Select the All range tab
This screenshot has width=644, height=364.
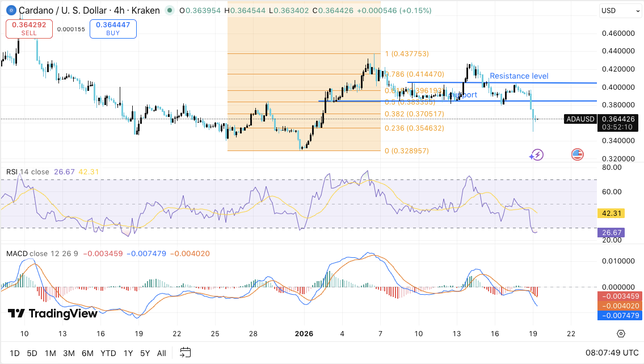click(161, 353)
